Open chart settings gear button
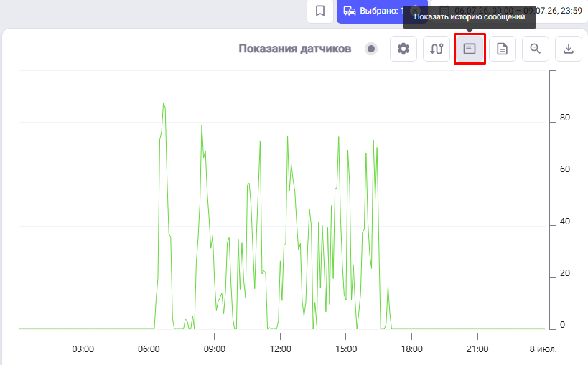Screen dimensions: 588x365 pyautogui.click(x=403, y=49)
